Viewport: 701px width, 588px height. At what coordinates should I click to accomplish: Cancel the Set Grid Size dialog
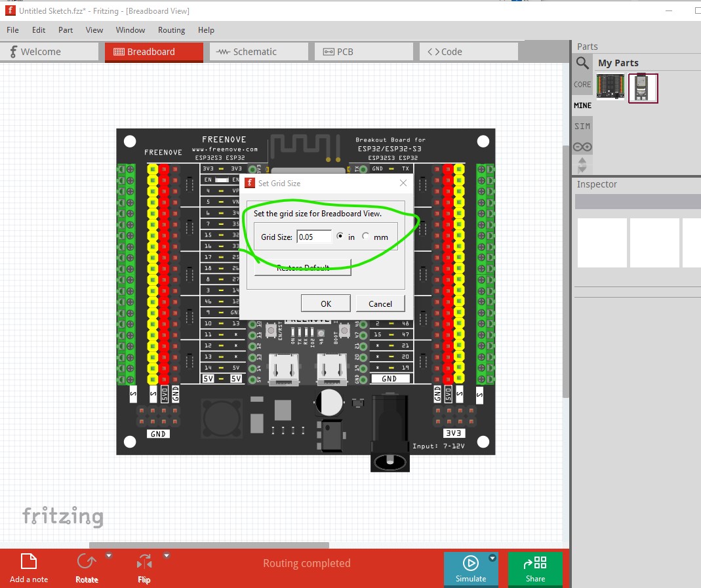click(x=380, y=304)
